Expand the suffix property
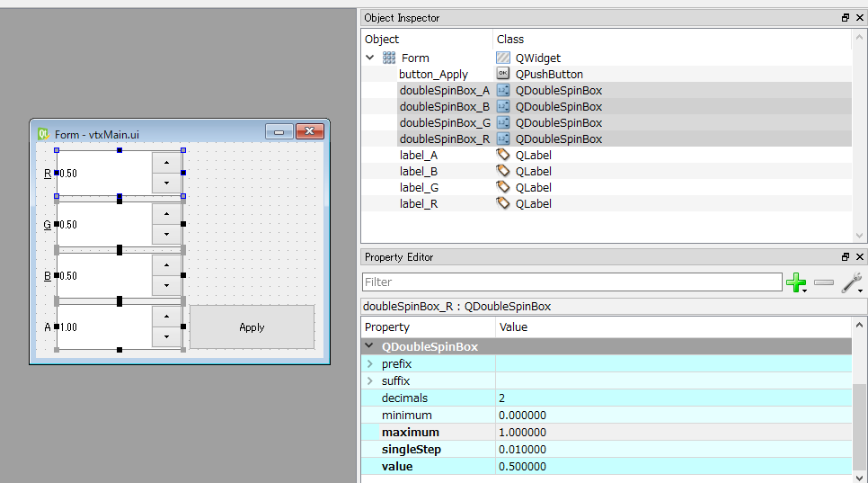The image size is (868, 483). (x=369, y=381)
